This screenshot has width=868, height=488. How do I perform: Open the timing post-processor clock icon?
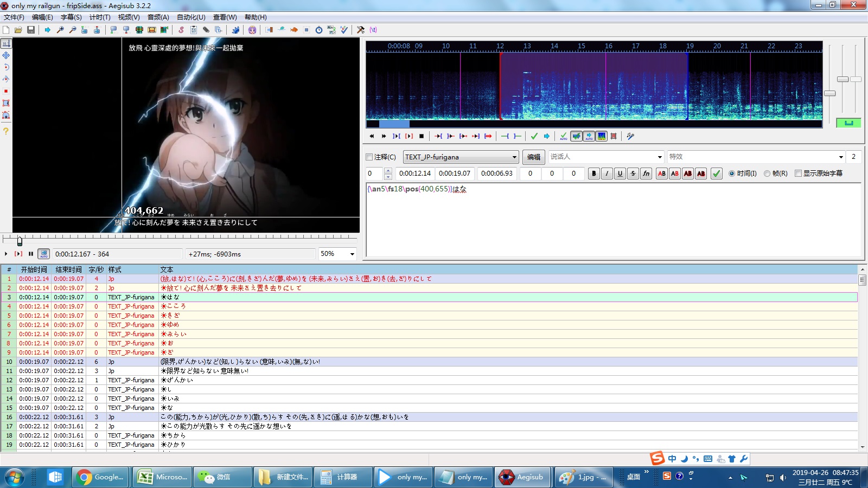tap(319, 30)
